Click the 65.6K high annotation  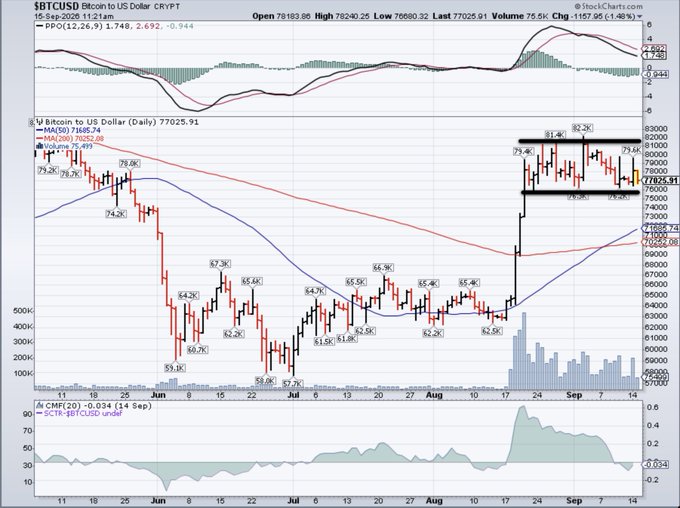(x=252, y=281)
